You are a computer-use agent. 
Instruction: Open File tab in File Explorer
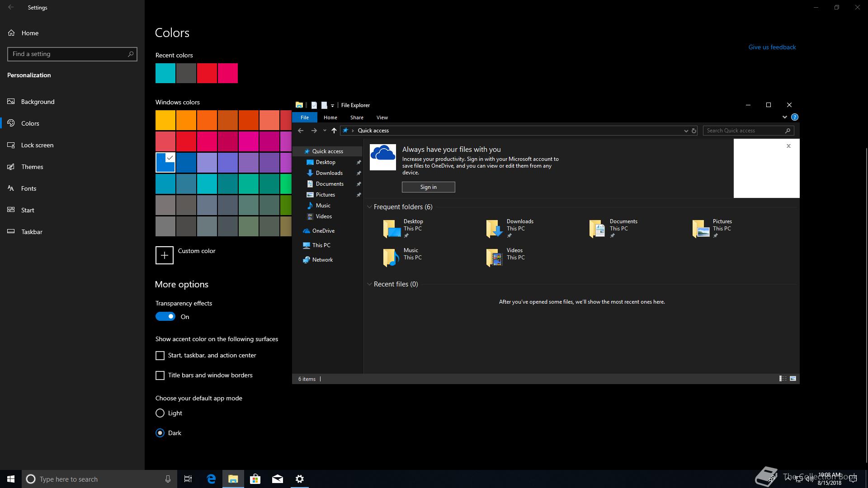click(305, 117)
